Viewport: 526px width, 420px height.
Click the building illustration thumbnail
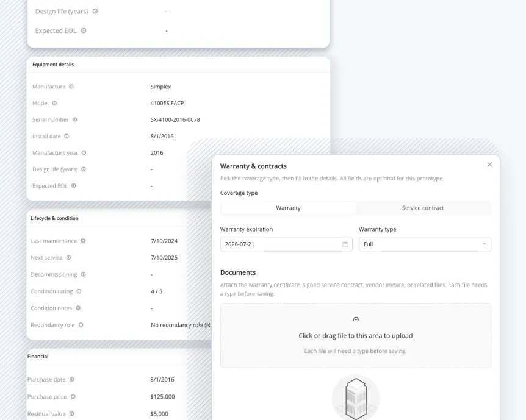(x=356, y=398)
